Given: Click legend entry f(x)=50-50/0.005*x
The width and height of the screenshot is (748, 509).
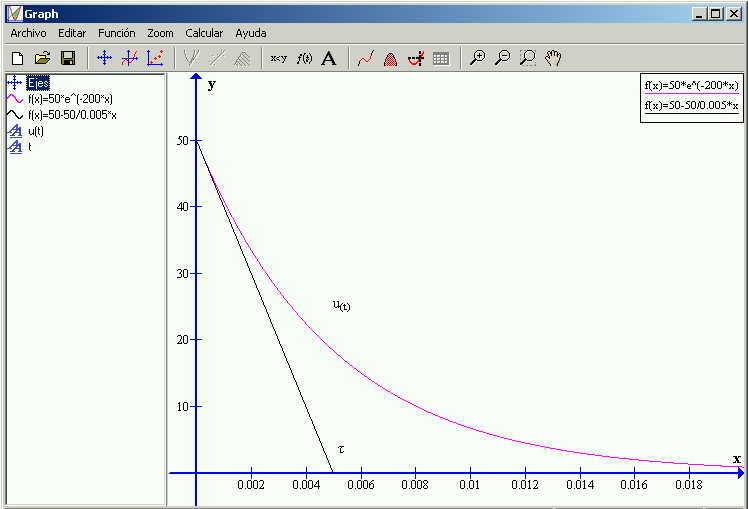Looking at the screenshot, I should 691,105.
